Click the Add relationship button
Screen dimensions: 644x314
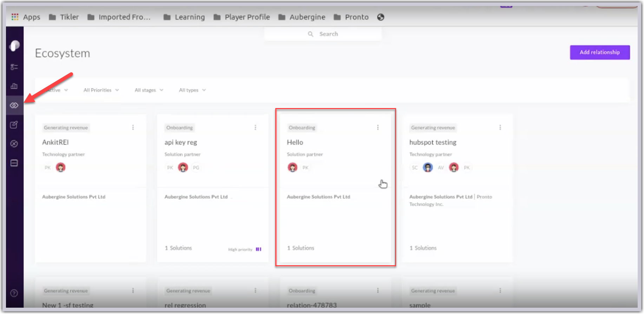click(600, 52)
